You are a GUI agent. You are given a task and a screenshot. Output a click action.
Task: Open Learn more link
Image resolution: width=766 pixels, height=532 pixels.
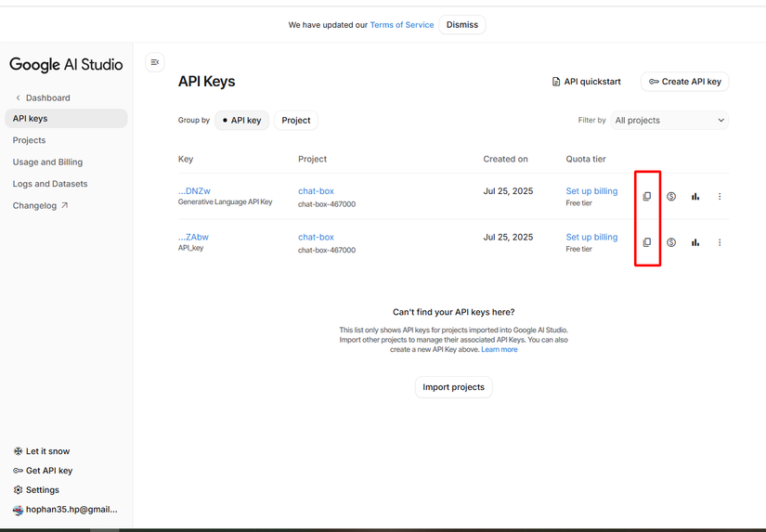click(500, 349)
